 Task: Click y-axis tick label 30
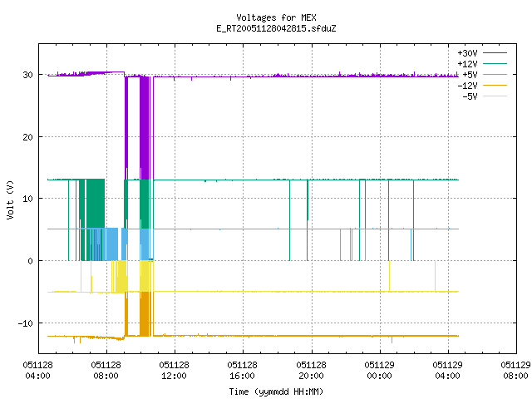coord(27,75)
